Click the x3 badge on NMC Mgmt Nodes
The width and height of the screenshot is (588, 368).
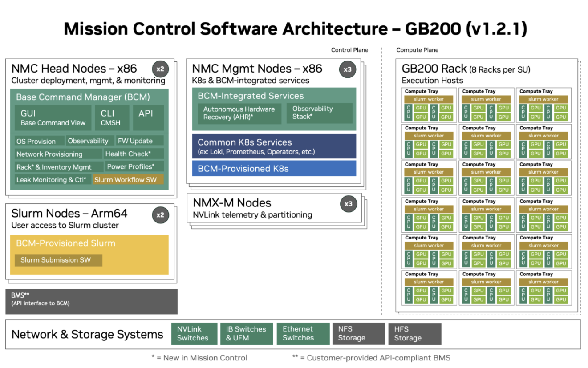347,69
